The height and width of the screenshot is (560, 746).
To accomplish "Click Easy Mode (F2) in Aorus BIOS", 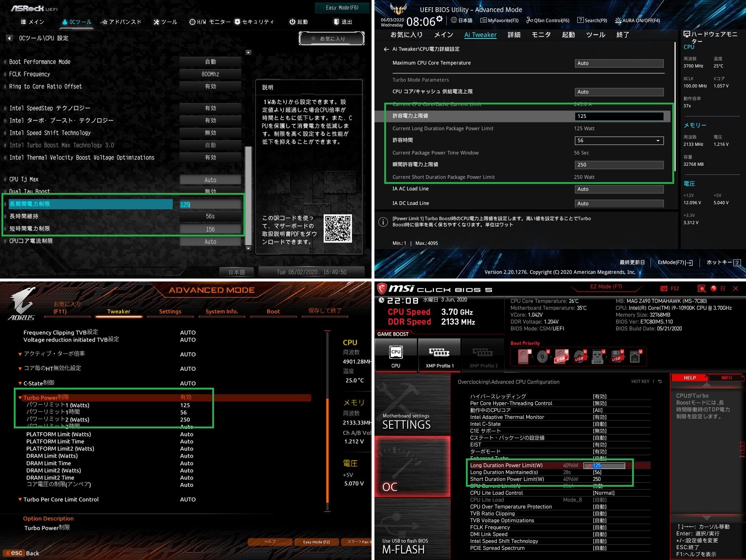I will (316, 542).
